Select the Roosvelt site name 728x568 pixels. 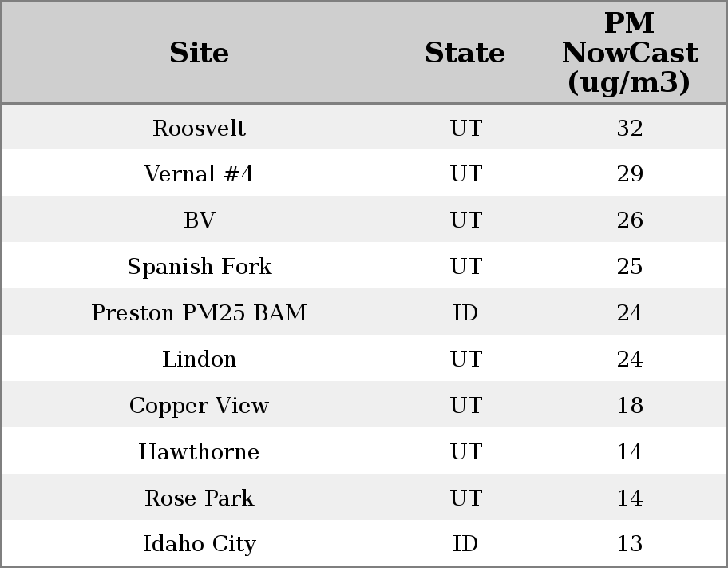tap(199, 128)
